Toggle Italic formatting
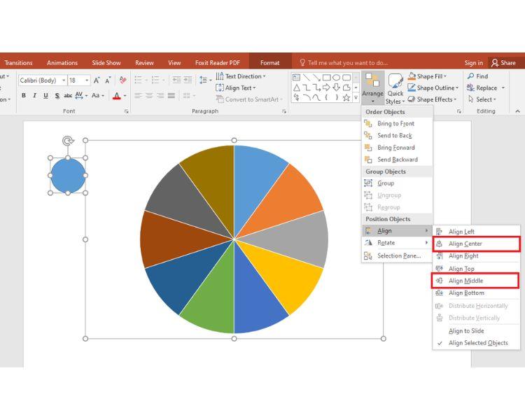This screenshot has height=420, width=525. pyautogui.click(x=34, y=96)
